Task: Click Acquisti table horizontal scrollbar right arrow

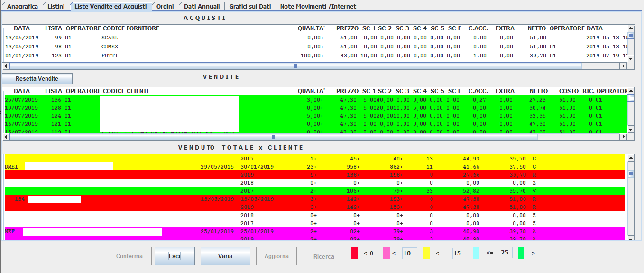Action: (x=624, y=66)
